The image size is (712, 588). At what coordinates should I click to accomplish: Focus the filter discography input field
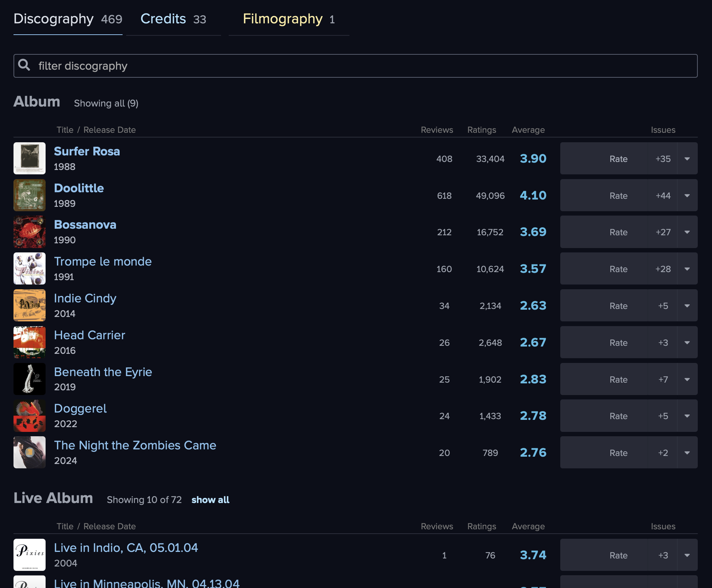pyautogui.click(x=355, y=66)
